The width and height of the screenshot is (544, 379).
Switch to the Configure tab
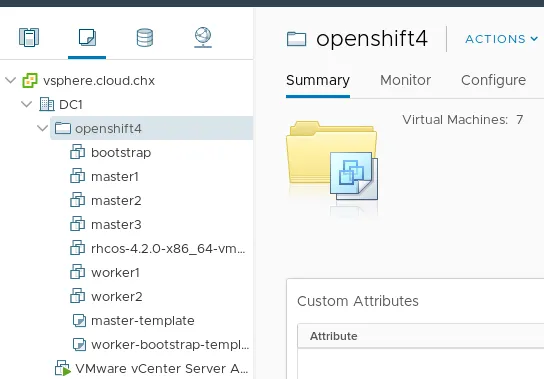[493, 81]
